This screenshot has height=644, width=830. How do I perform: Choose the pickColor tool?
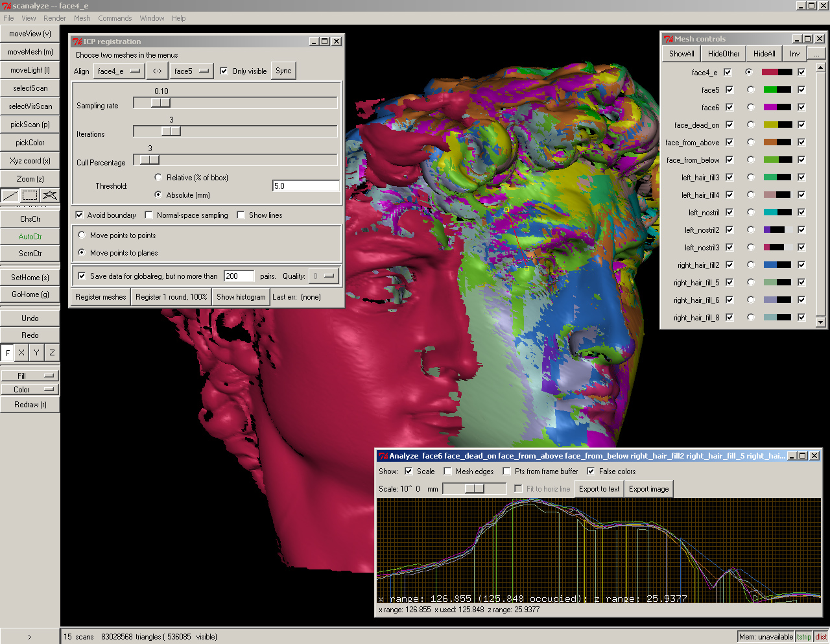(x=30, y=143)
